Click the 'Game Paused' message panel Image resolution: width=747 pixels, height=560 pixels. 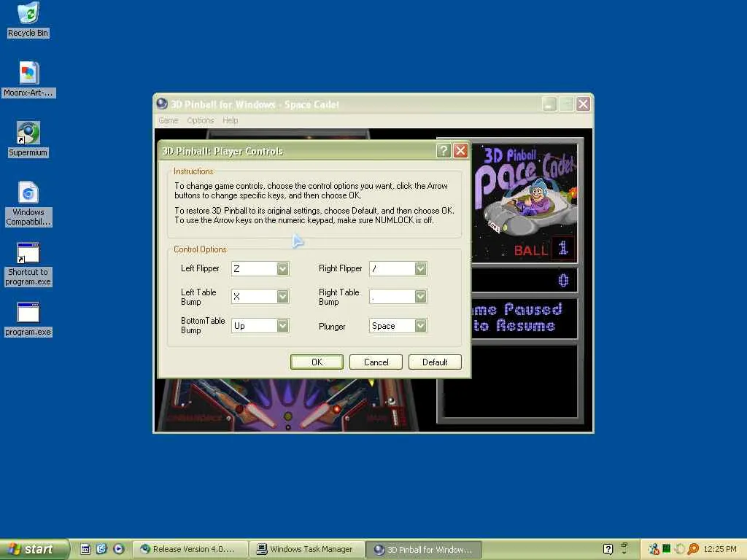click(524, 318)
